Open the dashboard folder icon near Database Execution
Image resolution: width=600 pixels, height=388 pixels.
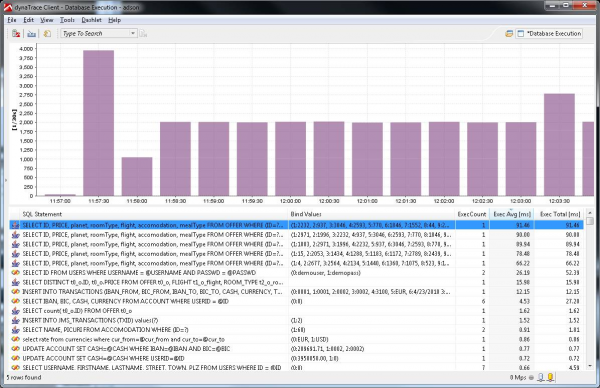coord(509,34)
